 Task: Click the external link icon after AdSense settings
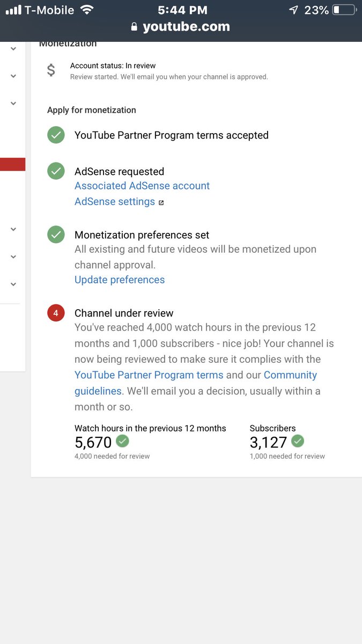(161, 203)
